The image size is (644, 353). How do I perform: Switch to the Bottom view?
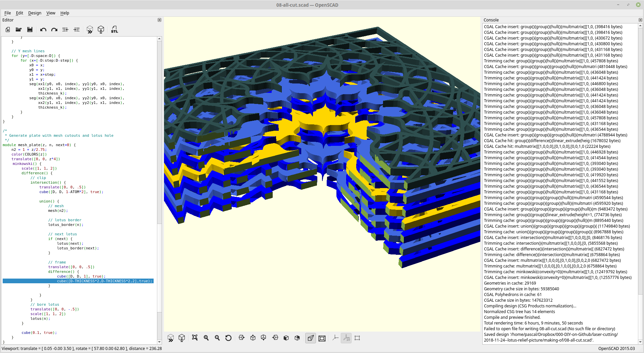264,338
